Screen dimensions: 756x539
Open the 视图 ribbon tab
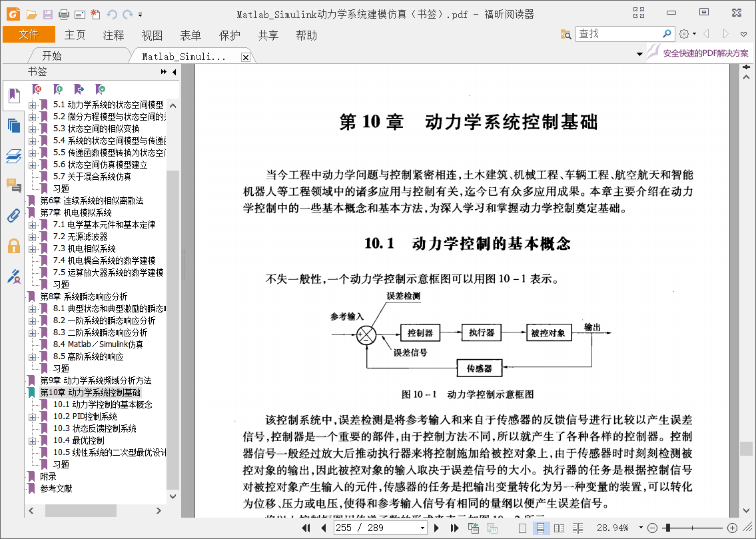152,35
